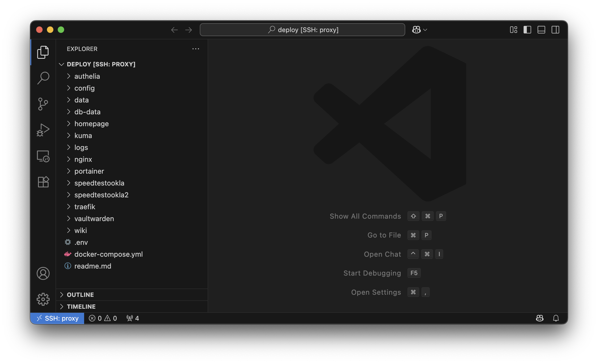Open docker-compose.yml file

108,254
